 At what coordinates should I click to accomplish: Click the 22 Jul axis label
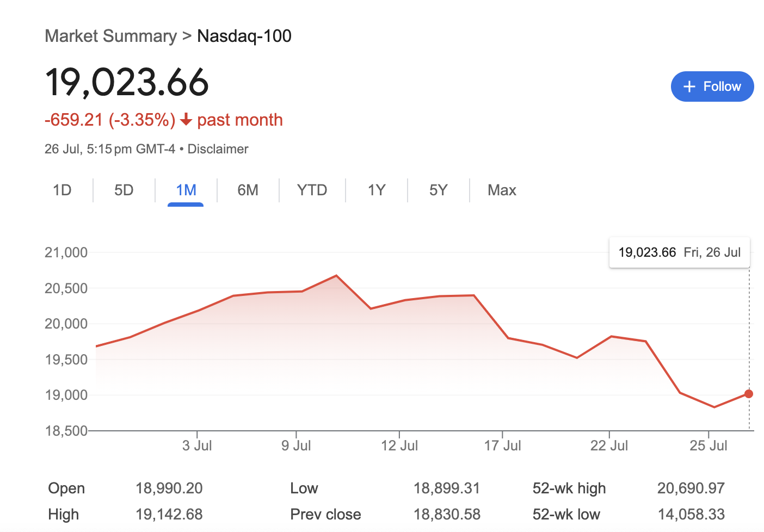609,446
